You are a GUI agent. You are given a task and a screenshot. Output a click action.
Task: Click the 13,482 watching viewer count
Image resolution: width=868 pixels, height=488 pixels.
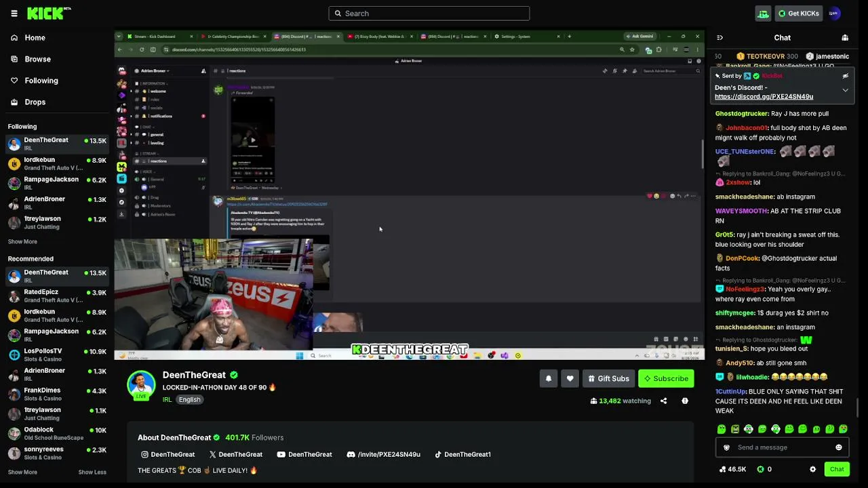tap(620, 401)
